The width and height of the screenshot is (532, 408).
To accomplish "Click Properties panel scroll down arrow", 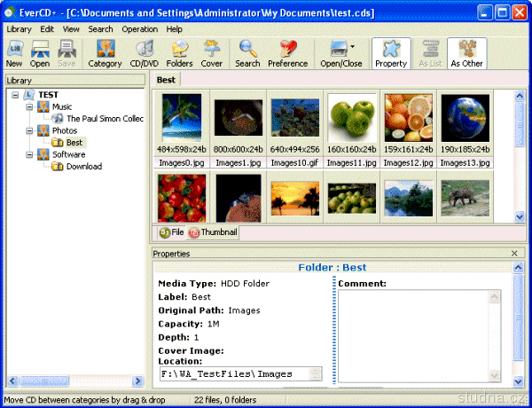I will 518,381.
